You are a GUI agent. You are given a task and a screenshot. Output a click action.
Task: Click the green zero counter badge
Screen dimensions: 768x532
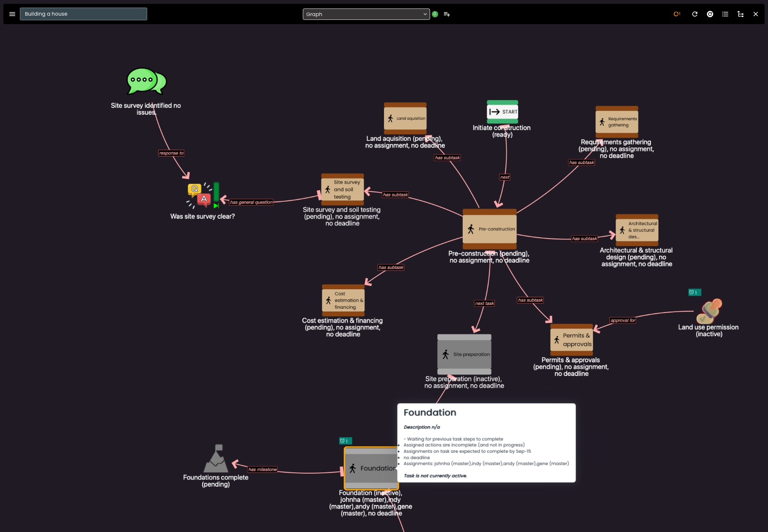pos(435,14)
